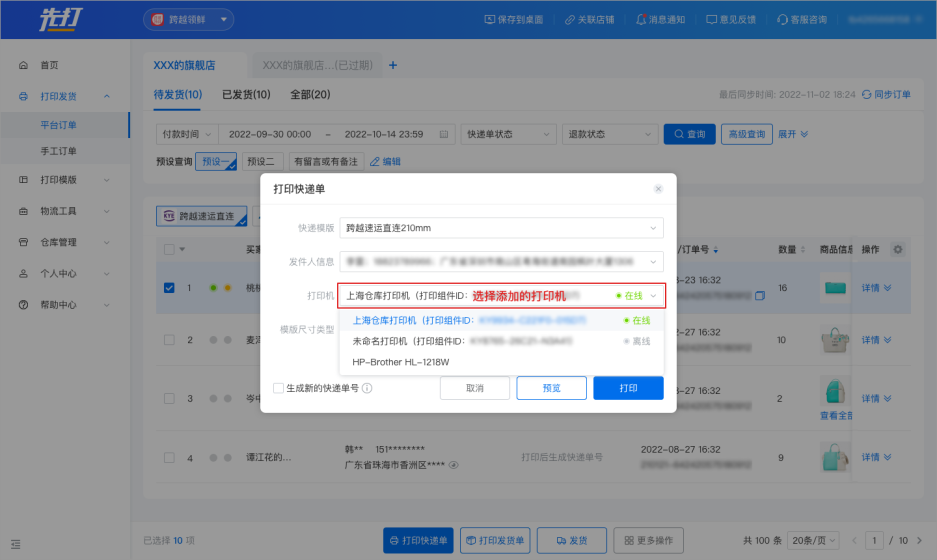This screenshot has width=937, height=560.
Task: Open the 快递单状态 filter dropdown
Action: click(x=508, y=134)
